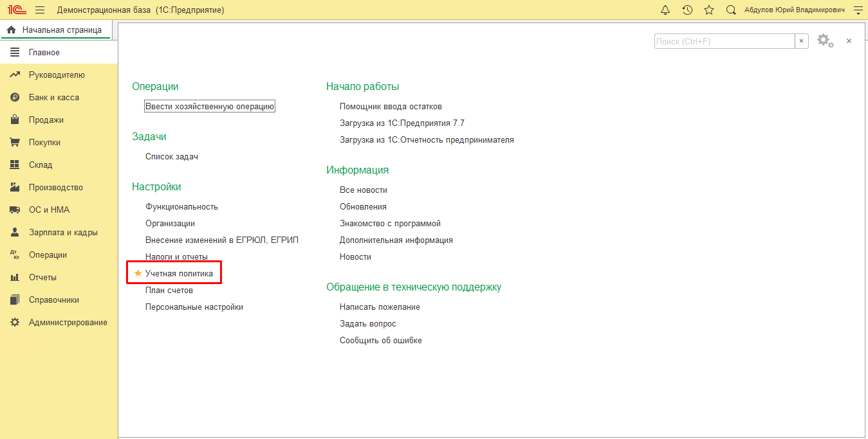Open service menu next to user name
The height and width of the screenshot is (439, 868).
point(857,10)
